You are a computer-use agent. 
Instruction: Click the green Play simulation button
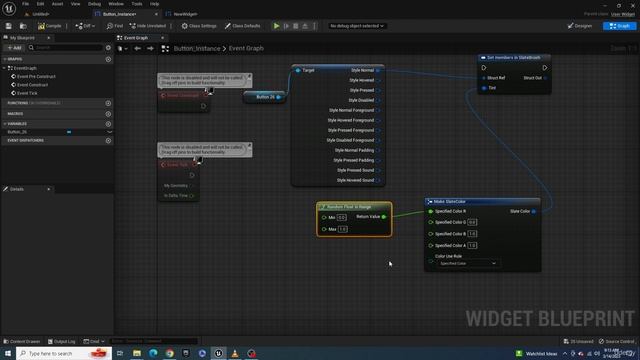click(x=276, y=26)
